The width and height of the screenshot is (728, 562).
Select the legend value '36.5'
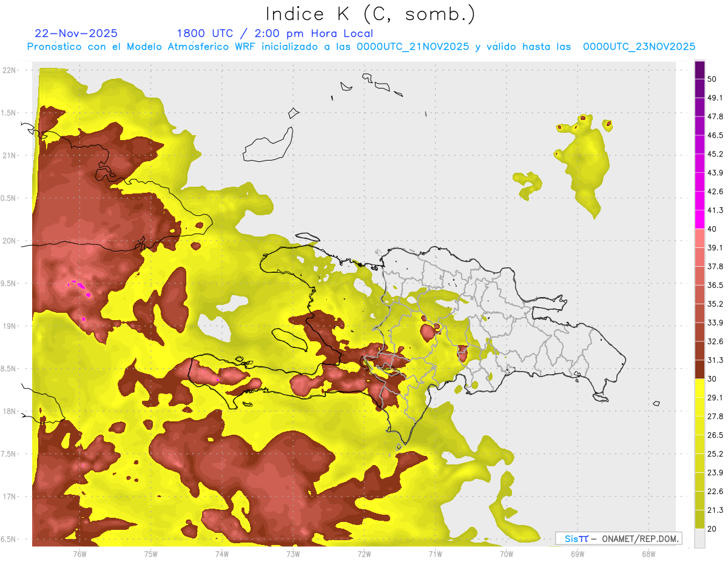(715, 285)
